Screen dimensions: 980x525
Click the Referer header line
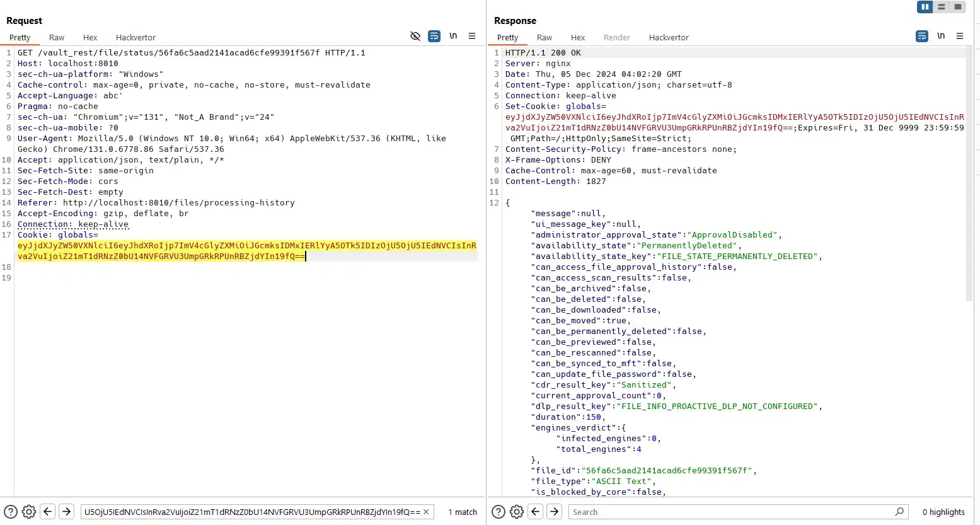point(156,203)
